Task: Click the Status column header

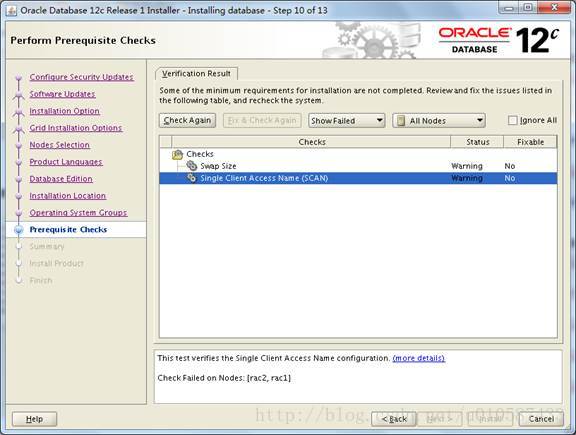Action: coord(477,142)
